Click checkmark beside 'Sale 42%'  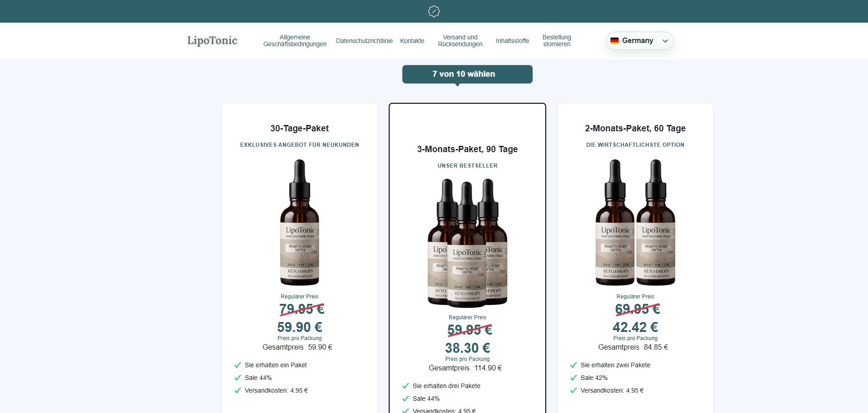tap(573, 378)
